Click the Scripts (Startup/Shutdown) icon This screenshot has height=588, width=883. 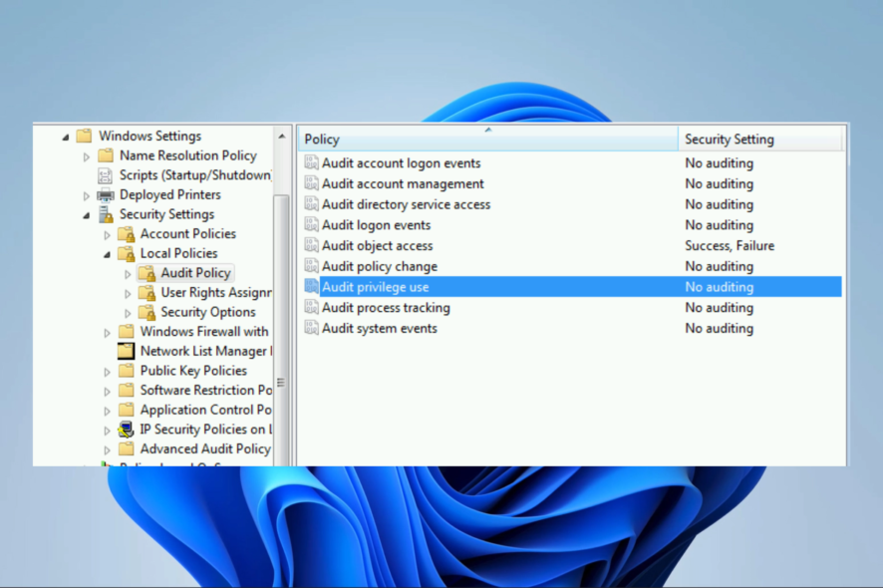point(105,174)
